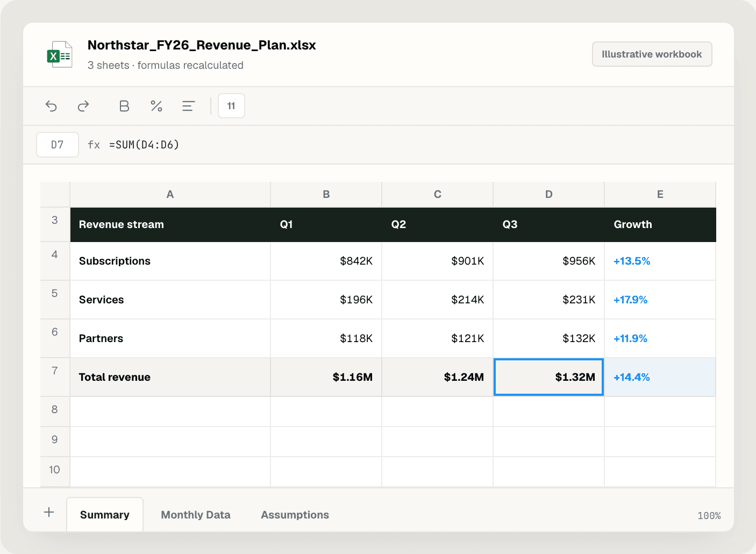Select cell with $132K
This screenshot has width=756, height=554.
pos(549,338)
